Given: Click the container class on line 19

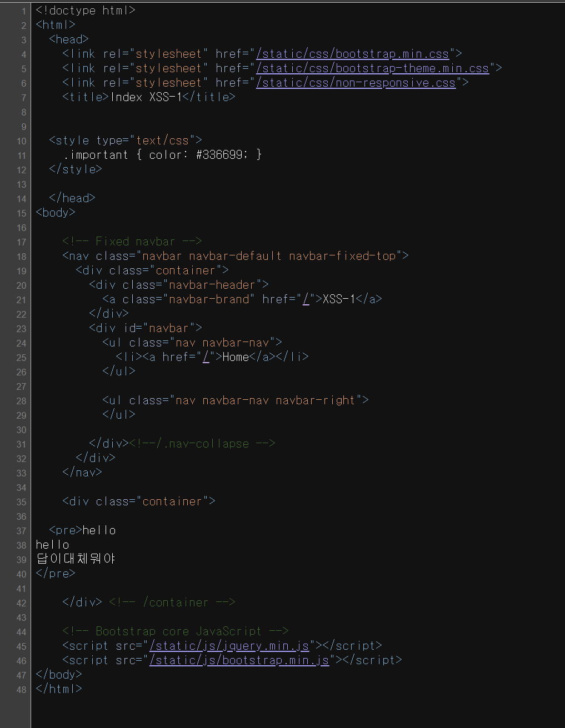Looking at the screenshot, I should tap(186, 270).
